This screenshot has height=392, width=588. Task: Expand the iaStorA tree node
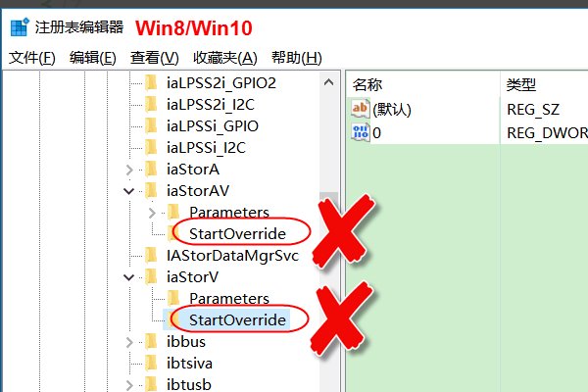coord(129,170)
